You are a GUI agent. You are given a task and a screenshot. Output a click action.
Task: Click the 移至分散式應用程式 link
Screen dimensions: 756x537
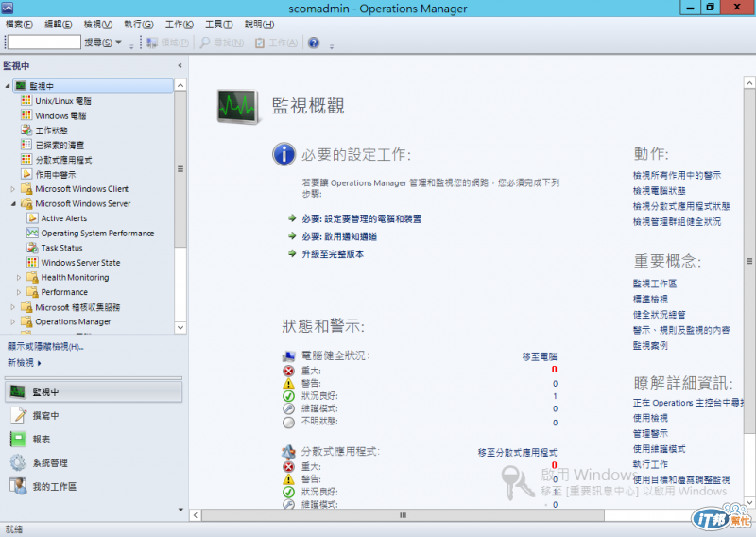517,452
